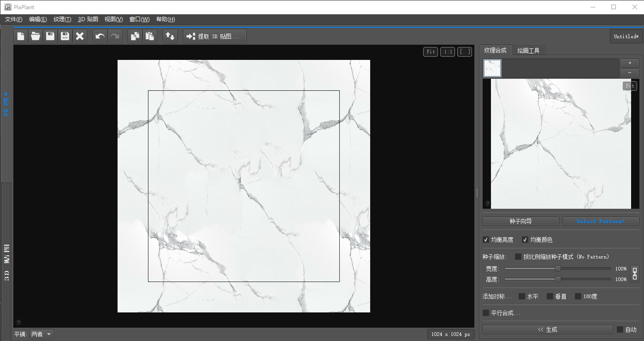The width and height of the screenshot is (644, 341).
Task: Click the Copy icon in toolbar
Action: click(x=135, y=36)
